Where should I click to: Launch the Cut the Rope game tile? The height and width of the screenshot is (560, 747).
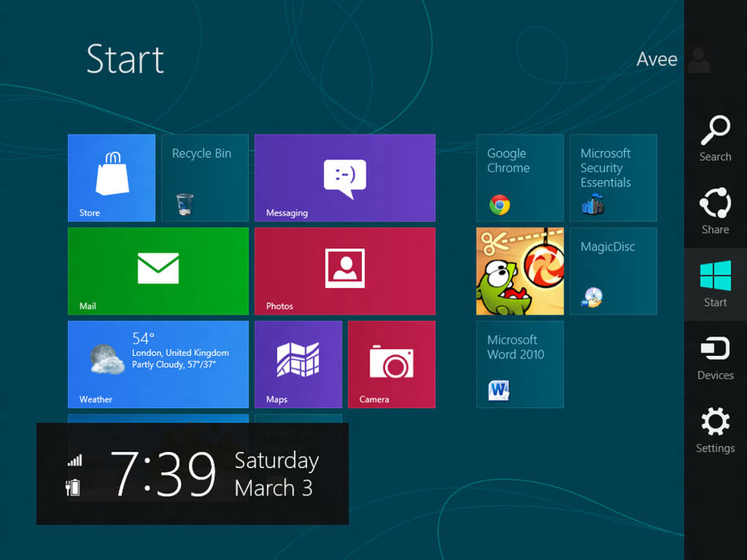pos(520,271)
